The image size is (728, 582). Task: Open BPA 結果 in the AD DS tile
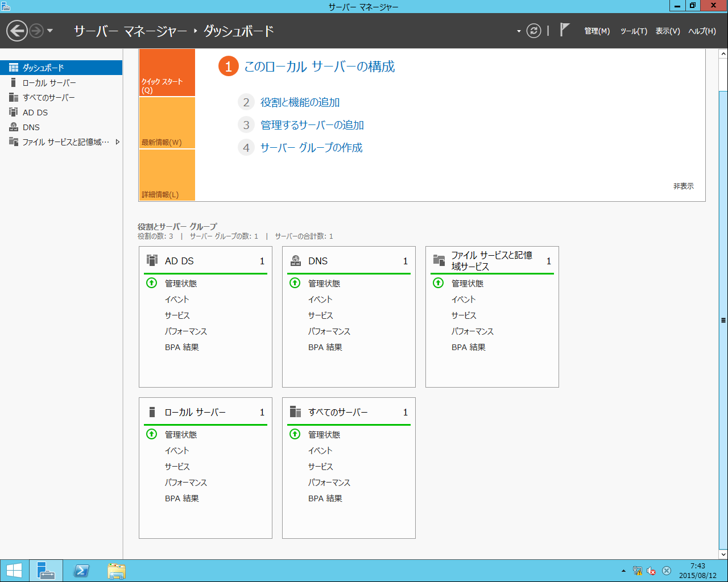[x=182, y=347]
